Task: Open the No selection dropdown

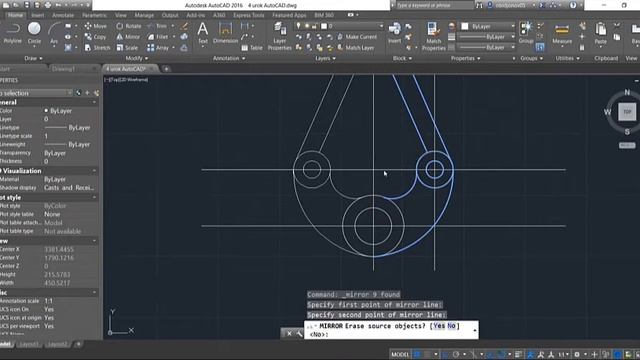Action: tap(36, 93)
